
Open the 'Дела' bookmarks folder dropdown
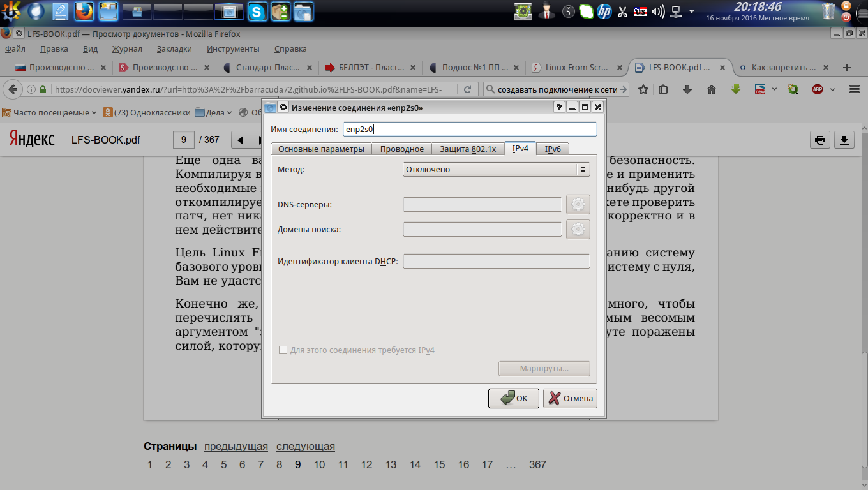click(x=214, y=113)
